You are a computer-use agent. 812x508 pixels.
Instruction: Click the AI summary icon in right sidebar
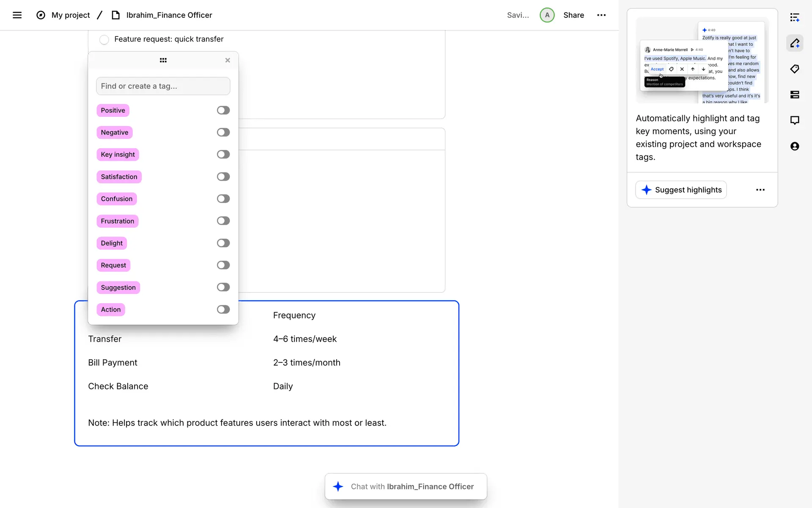pyautogui.click(x=795, y=17)
